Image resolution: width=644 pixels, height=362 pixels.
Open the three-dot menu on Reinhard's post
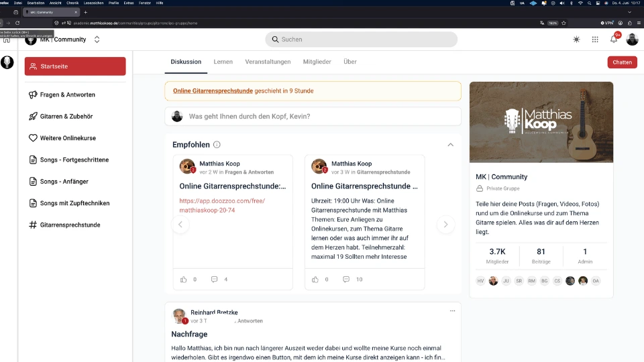click(452, 310)
